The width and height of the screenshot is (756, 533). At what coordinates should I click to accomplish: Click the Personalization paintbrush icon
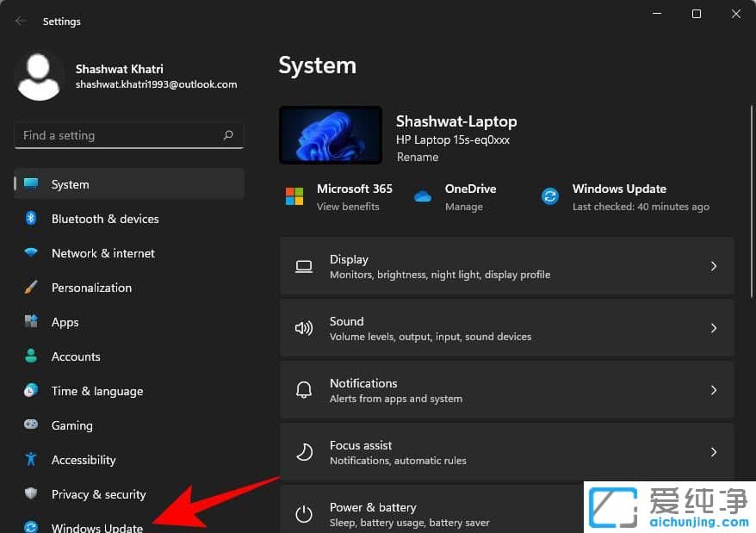[x=31, y=288]
